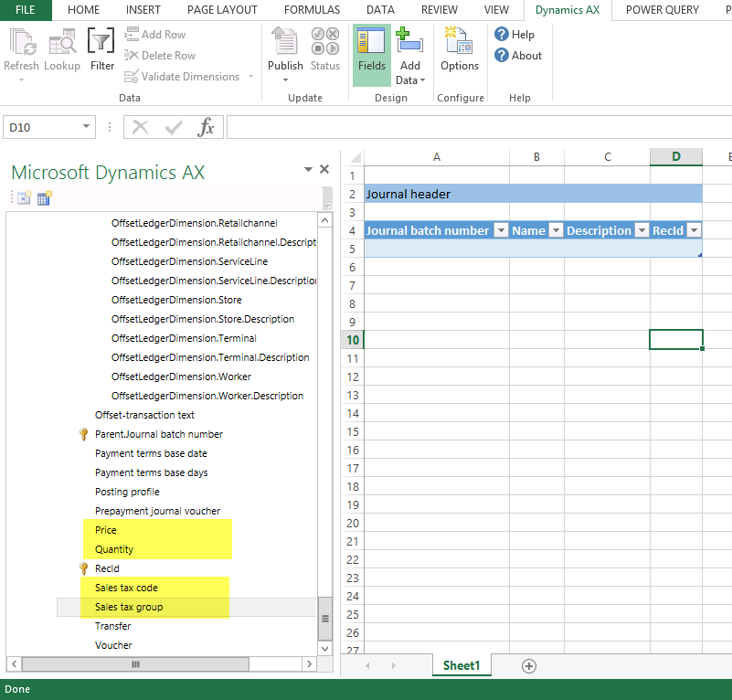Switch to the POWER QUERY tab

click(662, 10)
